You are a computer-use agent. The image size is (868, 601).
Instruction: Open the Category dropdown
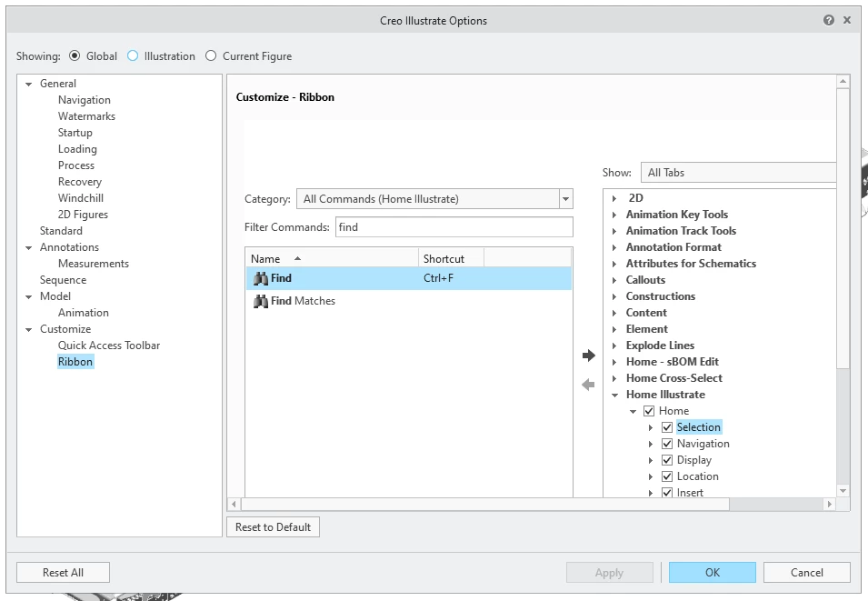(x=565, y=199)
